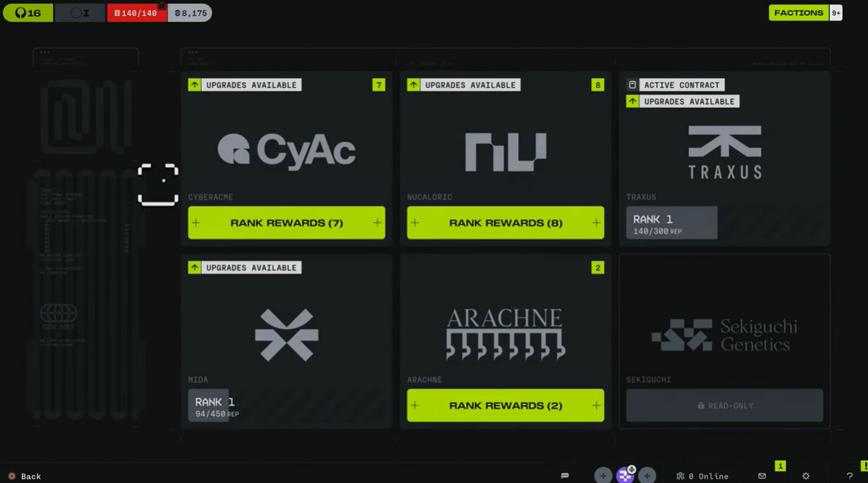Click the ACTIVE CONTRACT label on Traxus
This screenshot has height=483, width=868.
[682, 85]
